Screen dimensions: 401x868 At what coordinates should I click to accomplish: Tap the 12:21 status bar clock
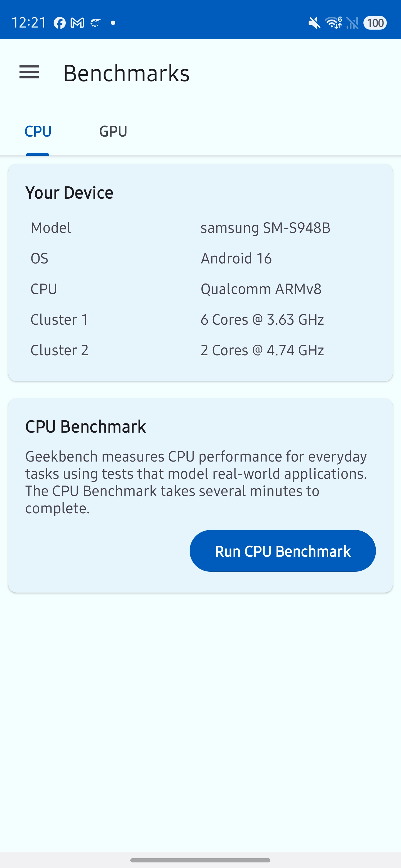coord(29,23)
